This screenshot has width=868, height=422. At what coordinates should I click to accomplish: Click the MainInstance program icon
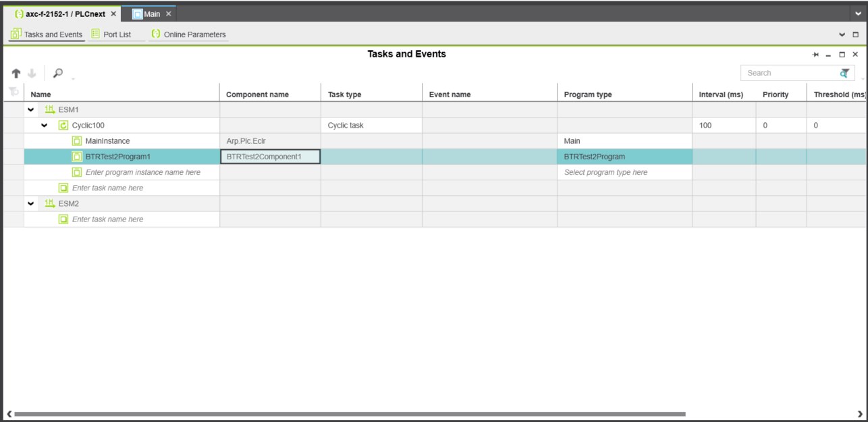tap(77, 141)
